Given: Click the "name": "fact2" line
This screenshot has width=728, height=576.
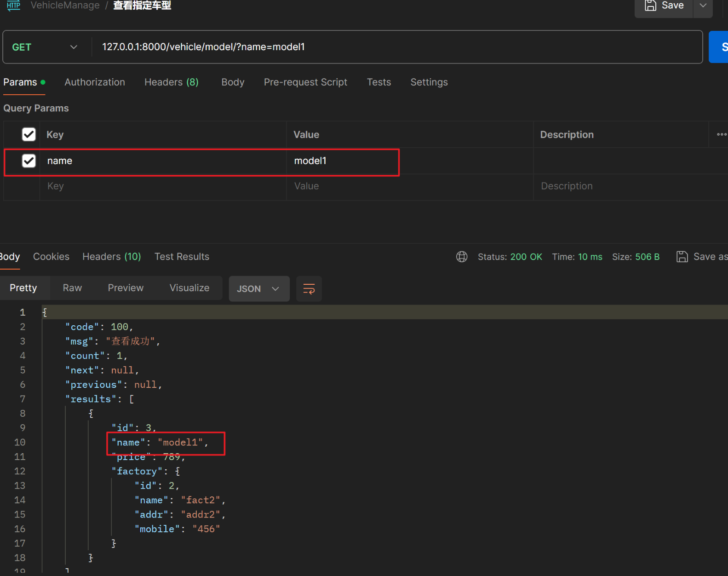Looking at the screenshot, I should point(180,500).
